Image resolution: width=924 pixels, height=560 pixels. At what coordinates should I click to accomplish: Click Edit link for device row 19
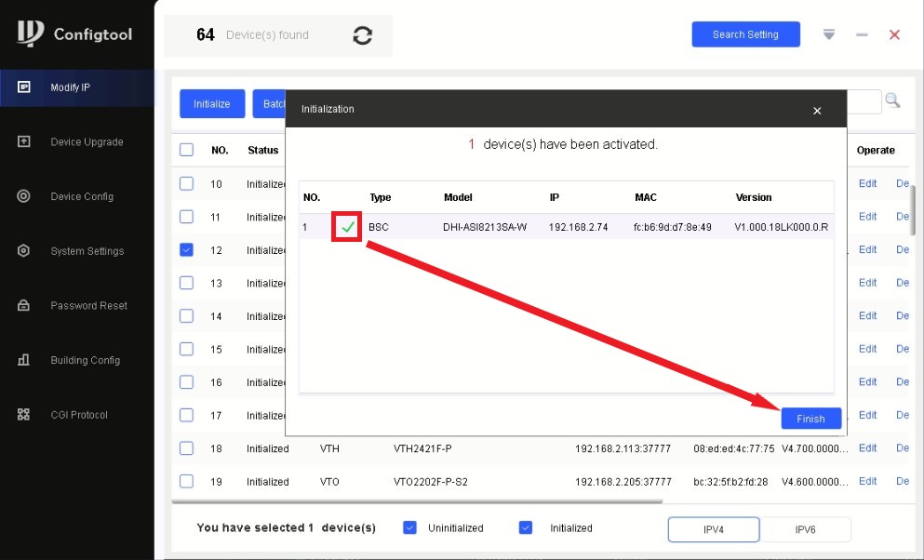pos(867,481)
